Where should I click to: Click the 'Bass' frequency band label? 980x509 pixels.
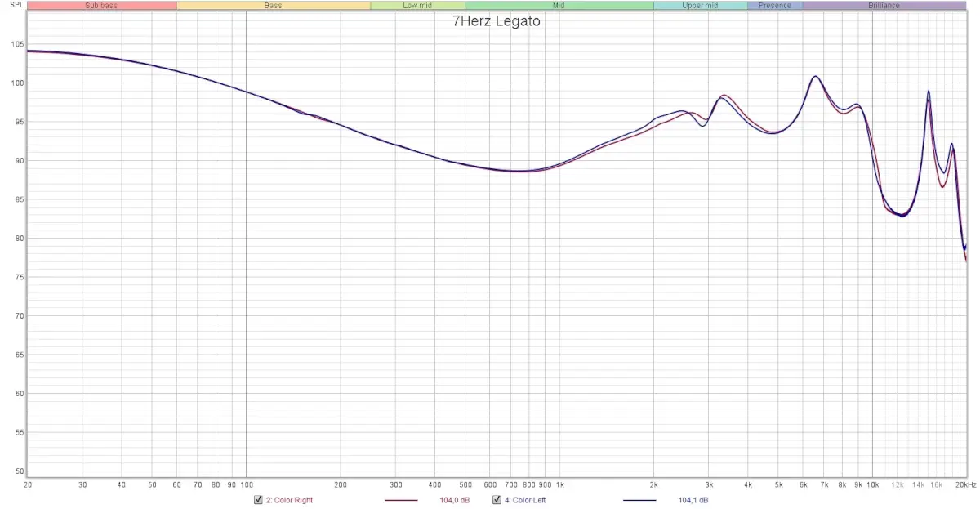click(274, 6)
